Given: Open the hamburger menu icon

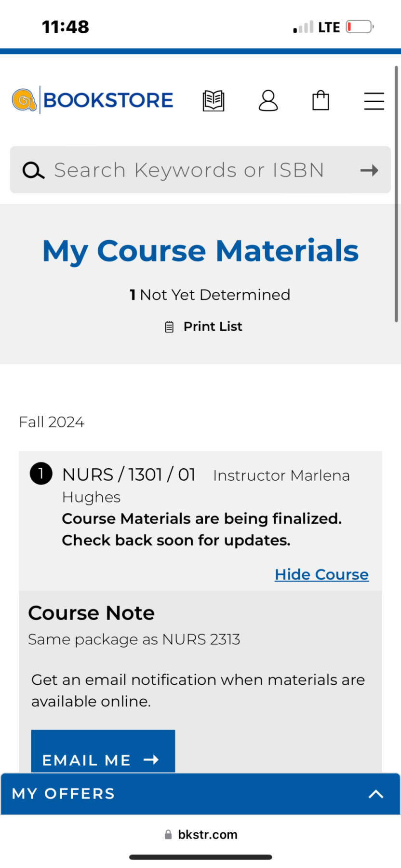Looking at the screenshot, I should pyautogui.click(x=374, y=101).
